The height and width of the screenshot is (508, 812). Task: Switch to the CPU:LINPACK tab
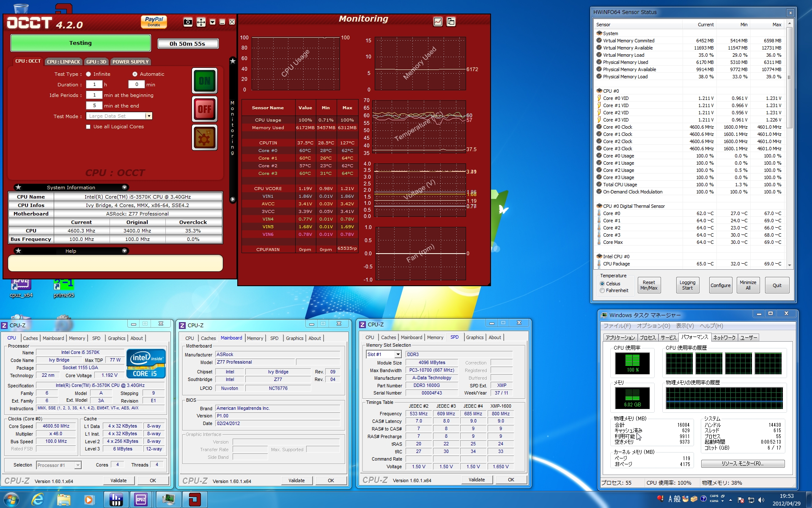click(63, 62)
